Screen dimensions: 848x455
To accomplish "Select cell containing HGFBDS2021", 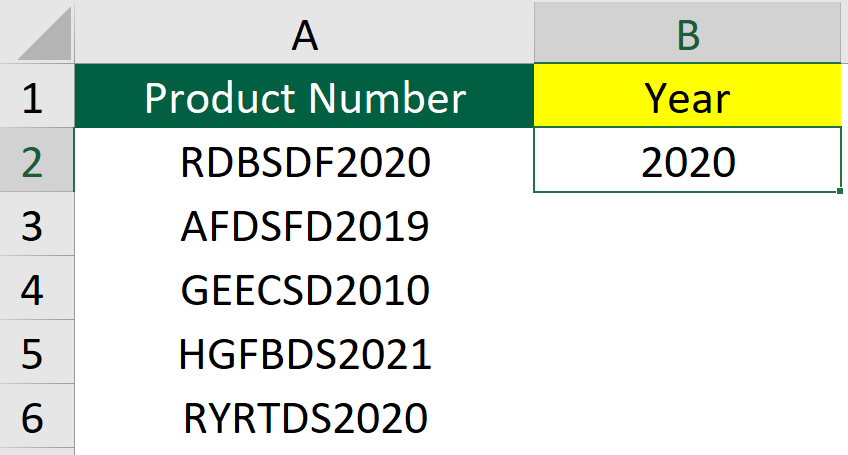I will tap(304, 352).
